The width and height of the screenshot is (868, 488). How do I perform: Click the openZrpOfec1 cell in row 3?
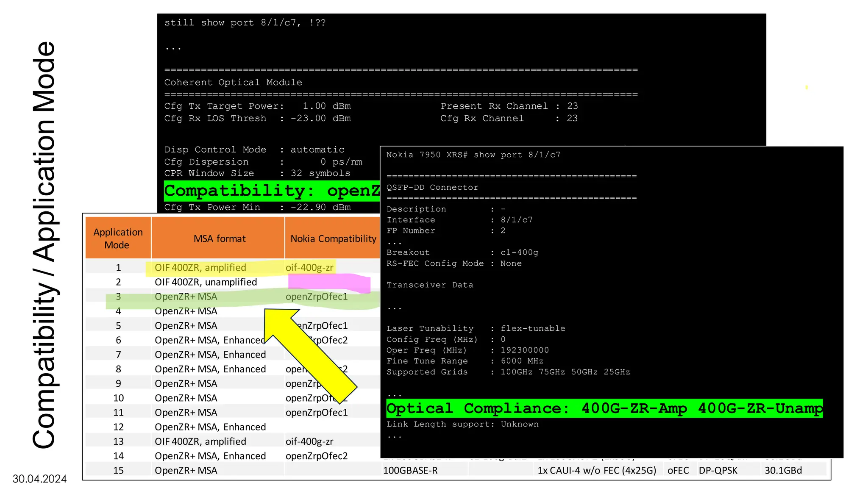(x=316, y=297)
